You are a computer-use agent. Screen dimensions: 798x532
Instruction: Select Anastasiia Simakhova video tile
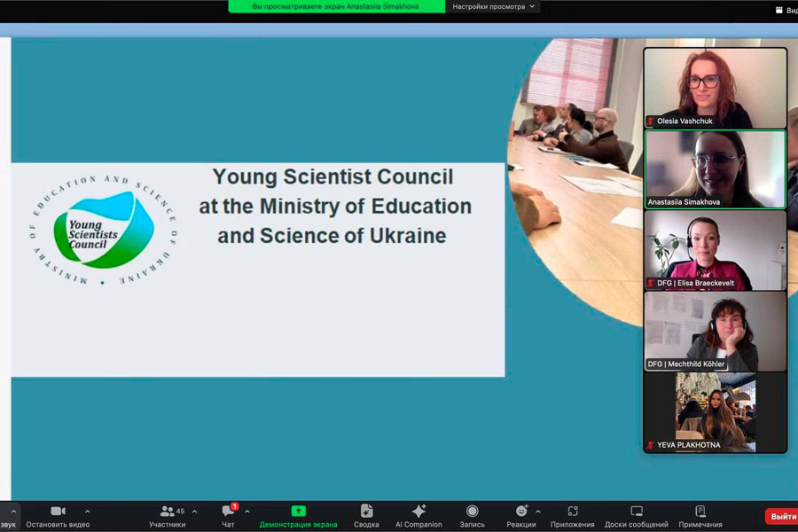(715, 169)
